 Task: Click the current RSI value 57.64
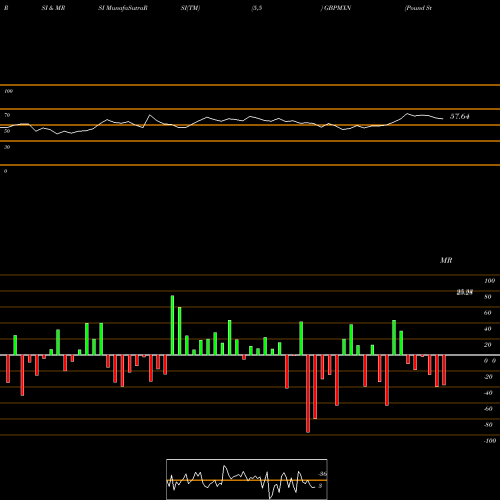(x=460, y=116)
